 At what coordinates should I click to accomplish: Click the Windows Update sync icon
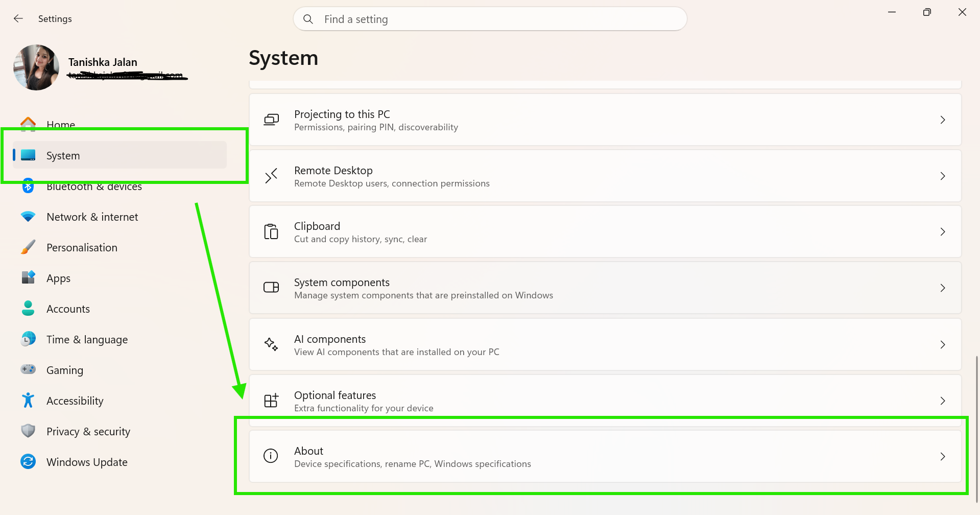pyautogui.click(x=28, y=461)
